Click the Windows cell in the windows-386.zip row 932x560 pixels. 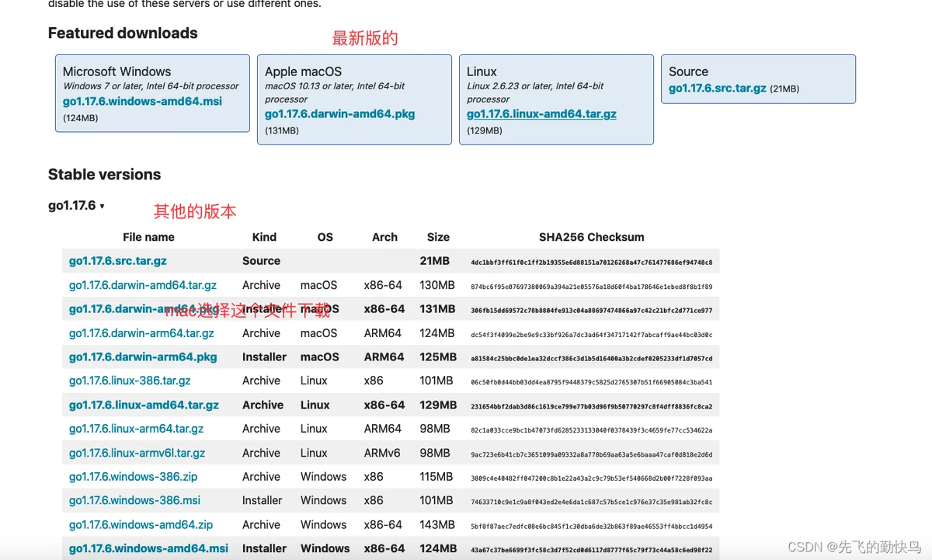click(323, 477)
